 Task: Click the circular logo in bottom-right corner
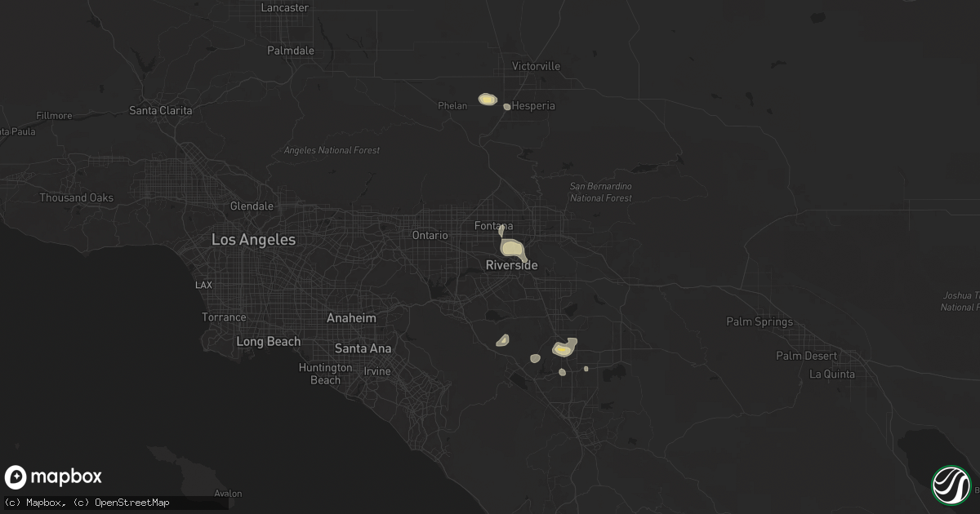[x=951, y=485]
